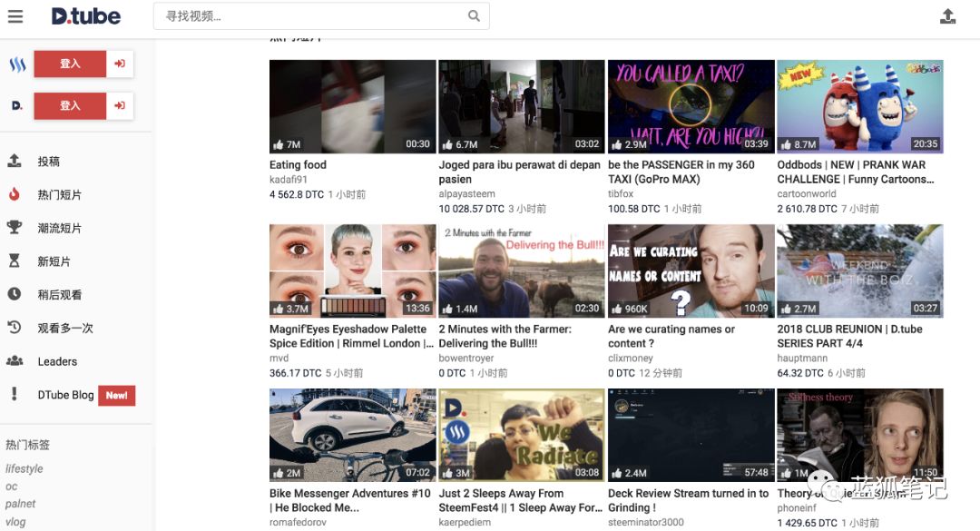Click the upload icon beside 投稿
The width and height of the screenshot is (980, 531).
15,161
